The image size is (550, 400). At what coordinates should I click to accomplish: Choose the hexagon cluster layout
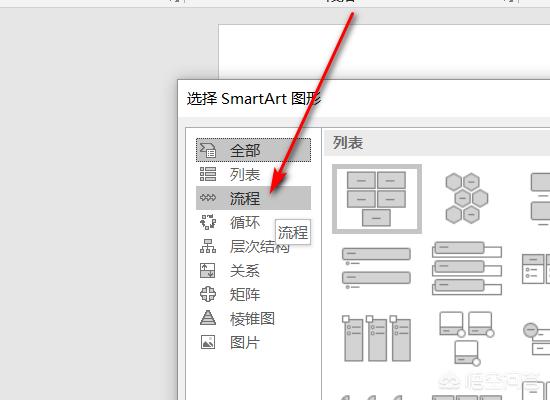click(x=467, y=199)
